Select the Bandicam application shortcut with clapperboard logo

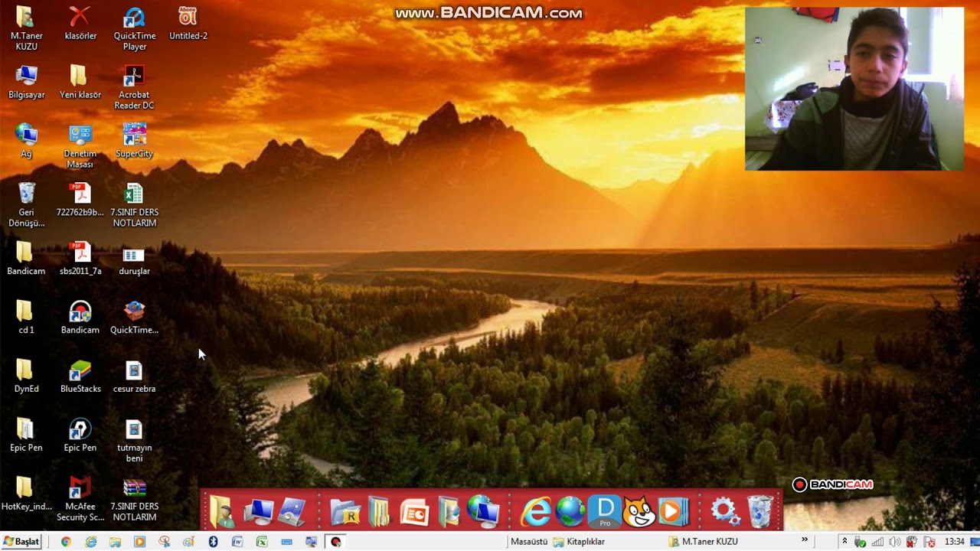click(80, 317)
